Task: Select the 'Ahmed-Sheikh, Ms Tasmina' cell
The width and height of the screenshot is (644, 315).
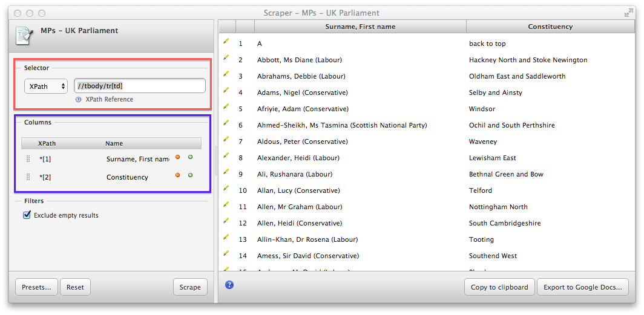Action: click(x=342, y=125)
